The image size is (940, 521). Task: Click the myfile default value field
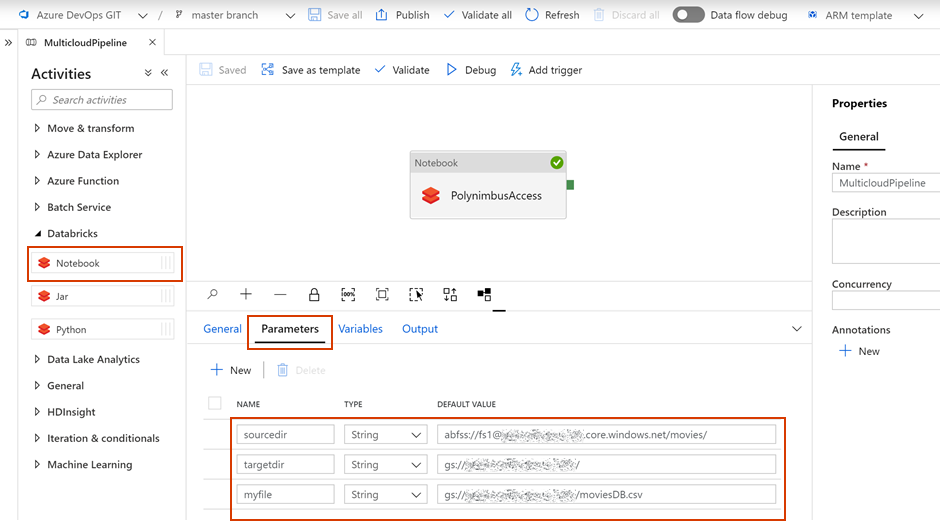point(606,495)
